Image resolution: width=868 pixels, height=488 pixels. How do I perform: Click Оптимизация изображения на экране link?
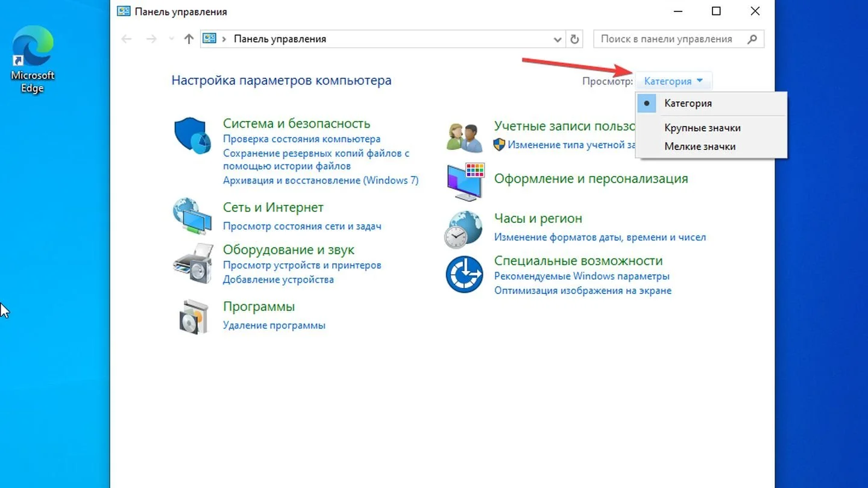coord(583,290)
